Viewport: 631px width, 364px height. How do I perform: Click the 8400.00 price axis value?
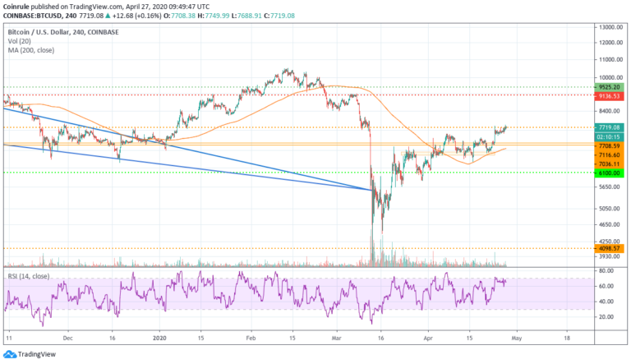(x=610, y=111)
